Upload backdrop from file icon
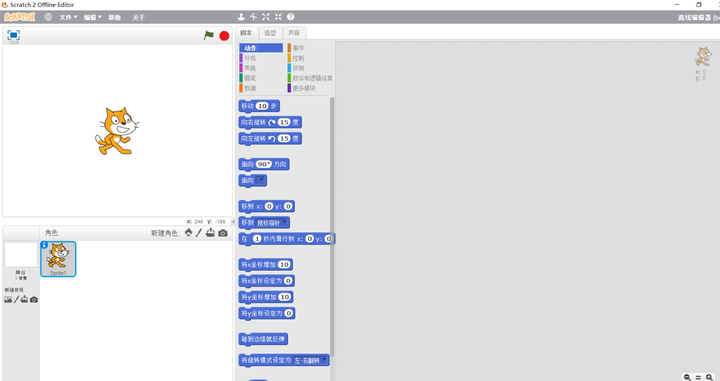 (24, 299)
